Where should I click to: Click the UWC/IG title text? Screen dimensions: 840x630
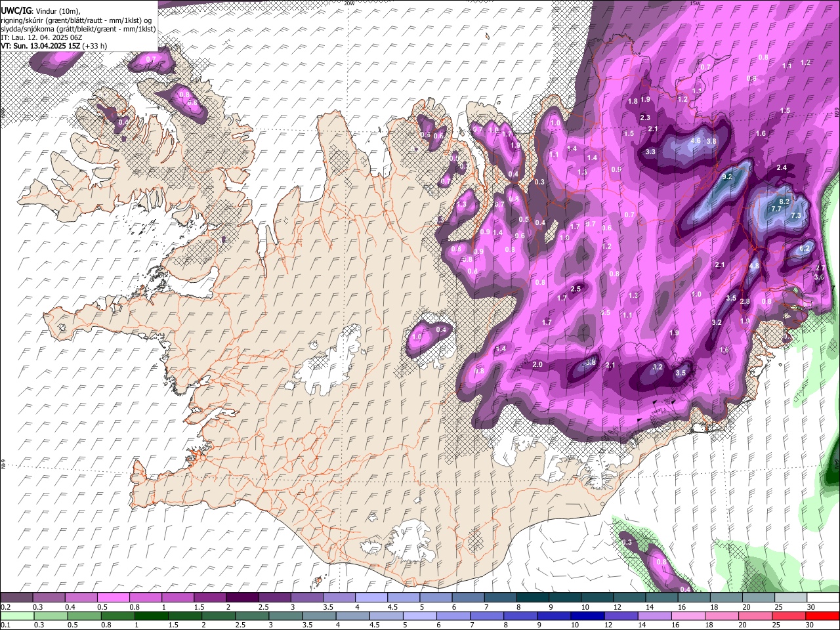click(x=15, y=10)
